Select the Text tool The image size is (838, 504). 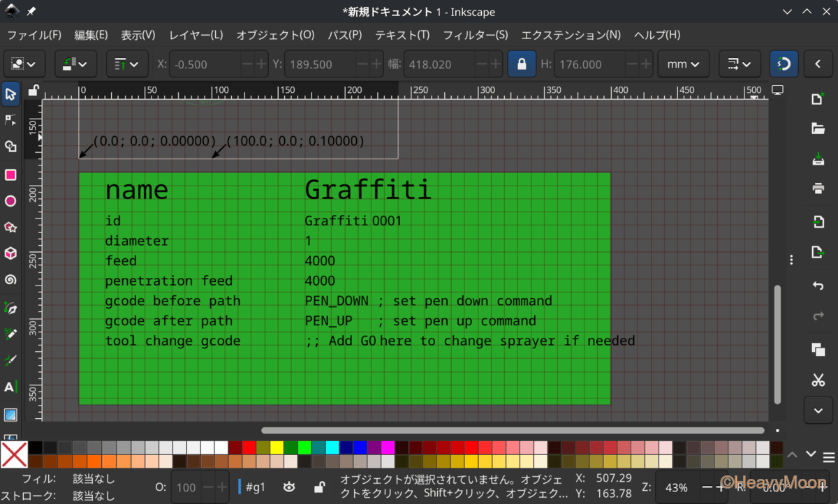(10, 387)
